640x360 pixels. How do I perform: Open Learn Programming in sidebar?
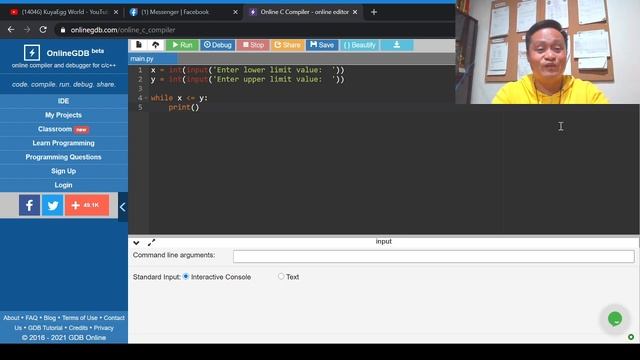[63, 143]
